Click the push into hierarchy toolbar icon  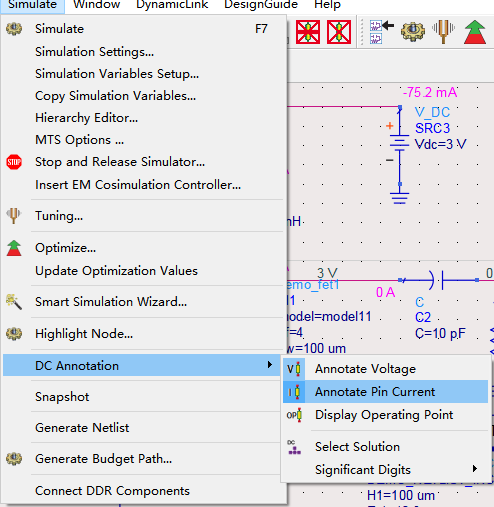(382, 32)
